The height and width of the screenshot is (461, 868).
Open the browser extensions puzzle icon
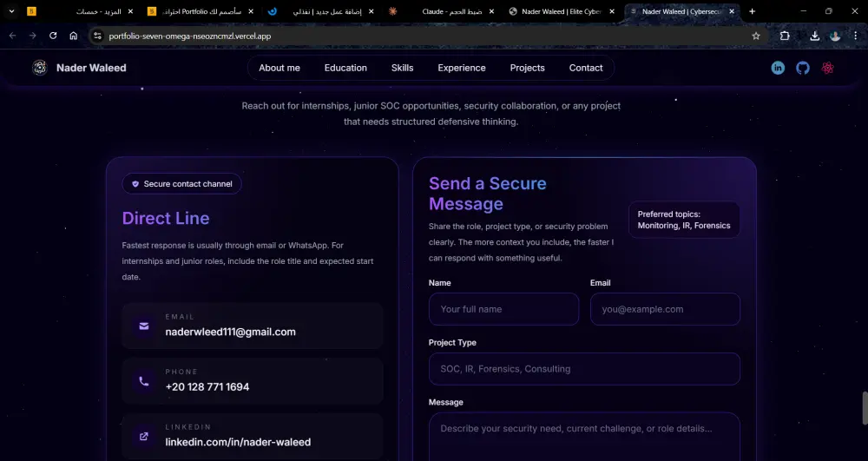(x=785, y=36)
